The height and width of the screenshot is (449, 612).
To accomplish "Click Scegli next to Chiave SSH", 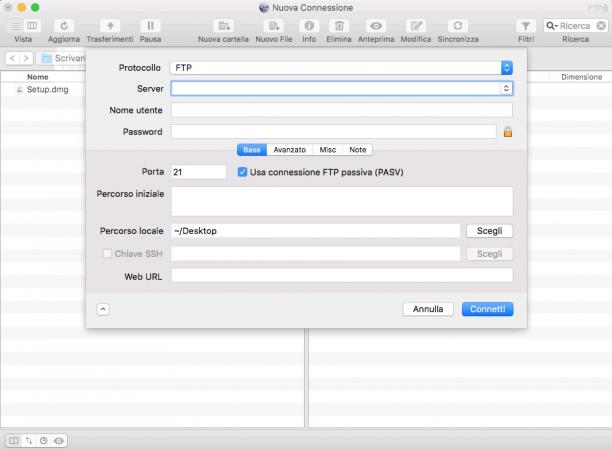I will pos(489,254).
